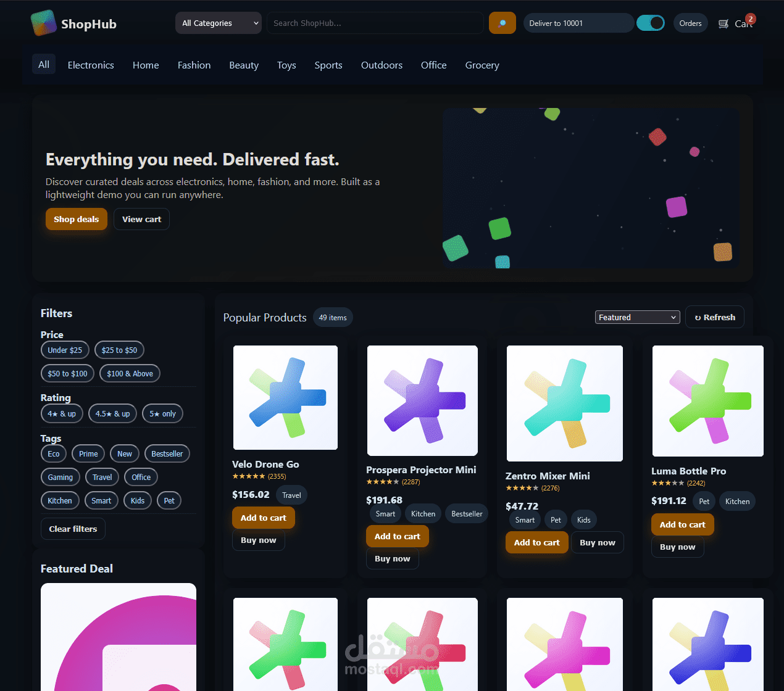Enable the $25 to $50 price filter
784x691 pixels.
click(119, 350)
